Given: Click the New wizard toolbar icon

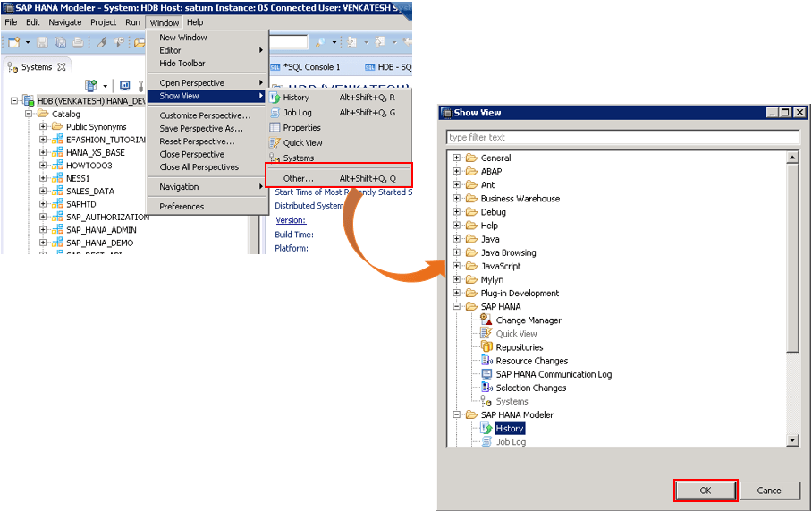Looking at the screenshot, I should (x=14, y=42).
